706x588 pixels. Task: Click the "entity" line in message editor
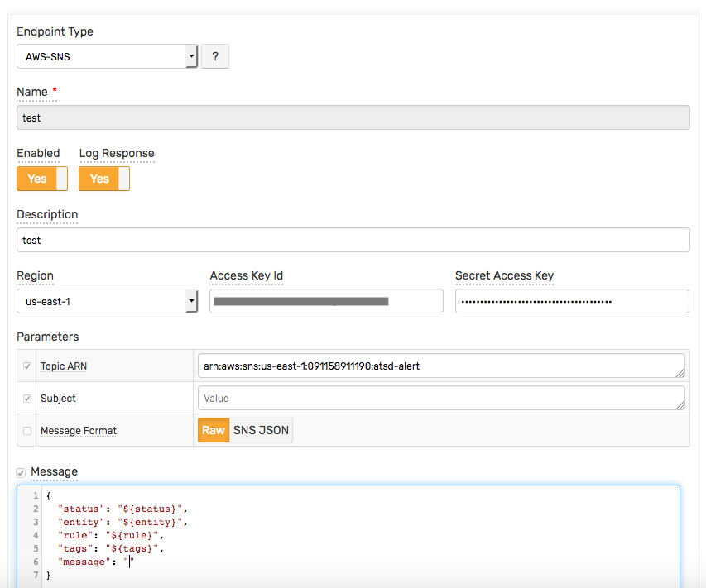(x=122, y=522)
